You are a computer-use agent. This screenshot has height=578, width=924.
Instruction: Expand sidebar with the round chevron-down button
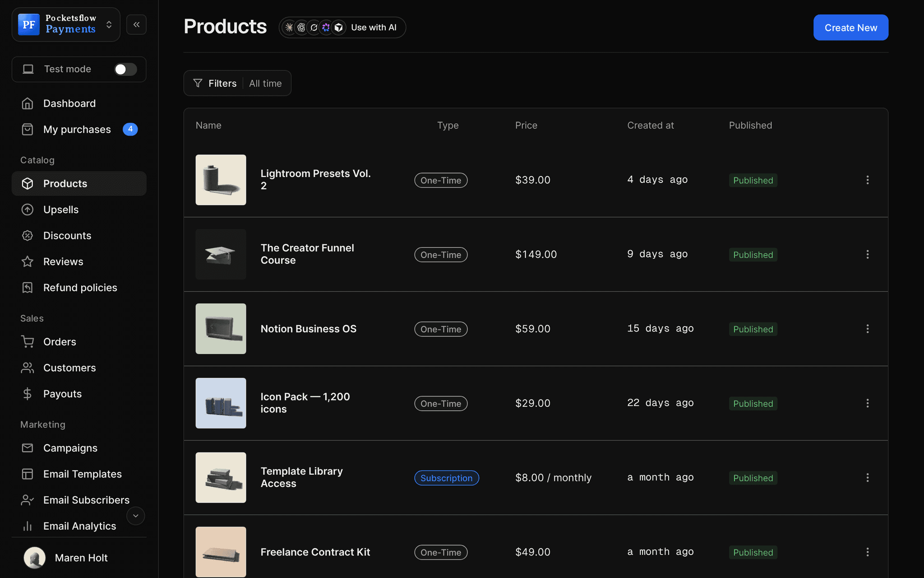click(x=135, y=516)
